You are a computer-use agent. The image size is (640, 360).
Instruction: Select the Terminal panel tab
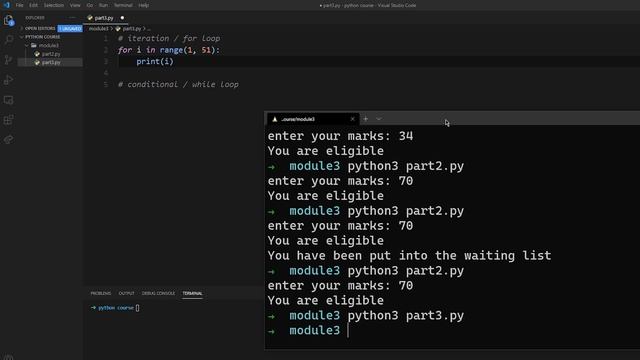192,293
